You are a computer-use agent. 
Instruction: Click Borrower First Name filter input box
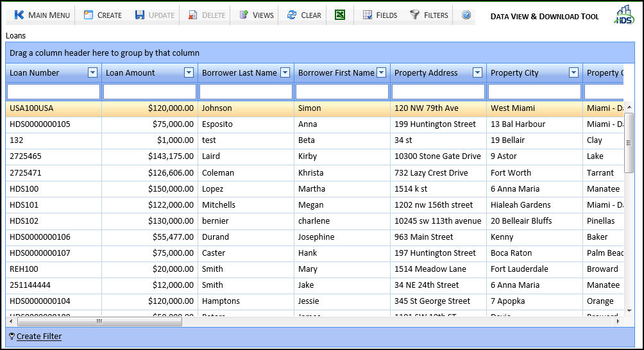click(x=342, y=92)
